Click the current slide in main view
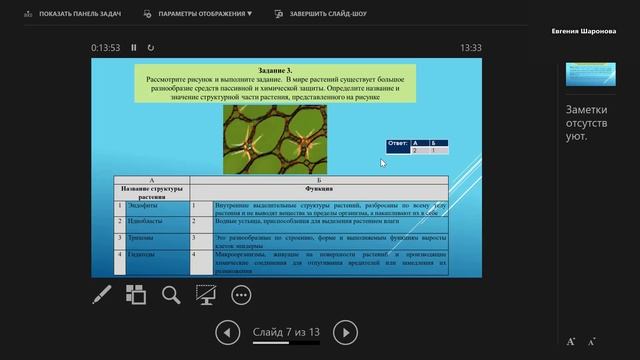This screenshot has width=640, height=360. click(x=287, y=168)
